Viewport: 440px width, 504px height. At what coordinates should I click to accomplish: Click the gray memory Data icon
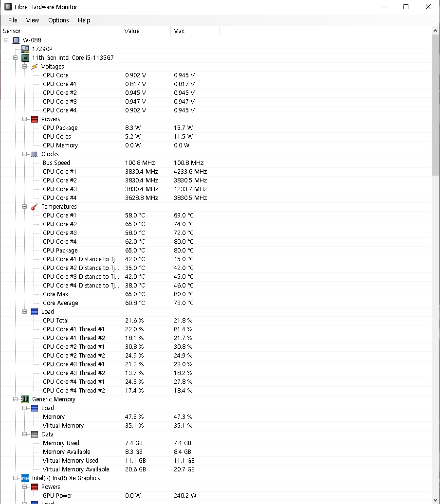click(35, 434)
